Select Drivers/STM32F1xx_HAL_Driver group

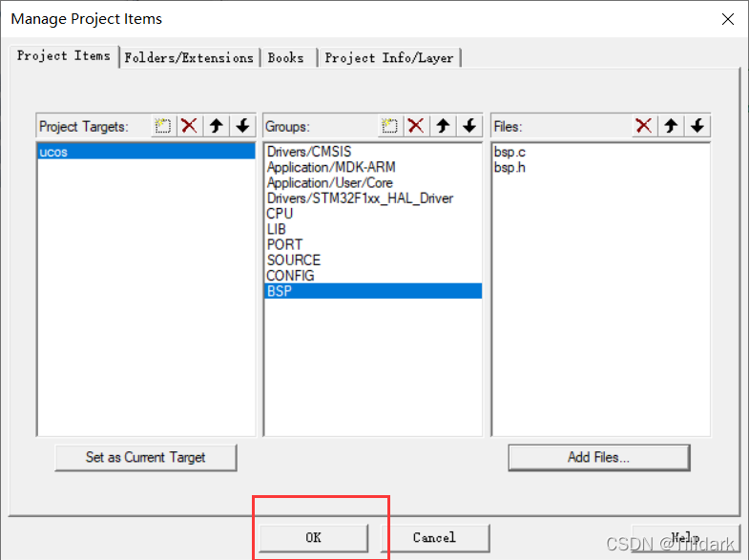point(372,198)
